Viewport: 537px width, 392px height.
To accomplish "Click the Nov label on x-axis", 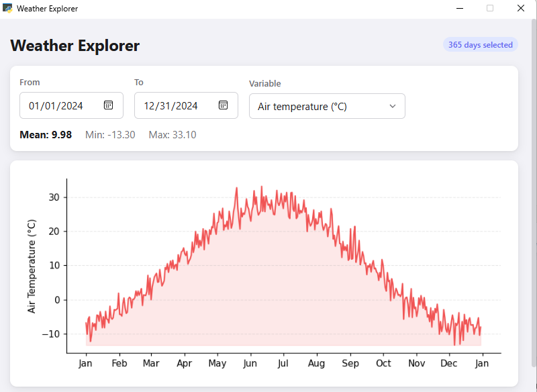I will (417, 363).
